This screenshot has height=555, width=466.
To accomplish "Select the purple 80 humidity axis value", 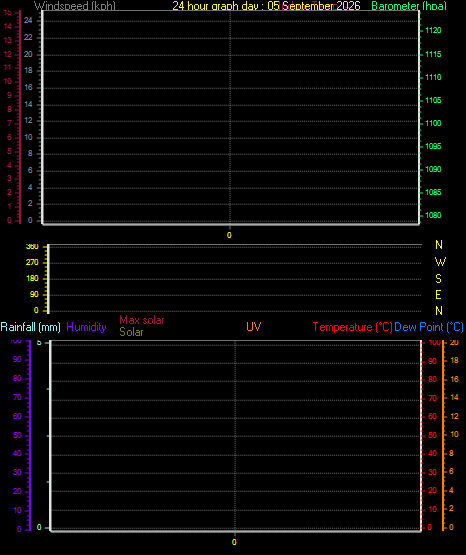I will (17, 378).
